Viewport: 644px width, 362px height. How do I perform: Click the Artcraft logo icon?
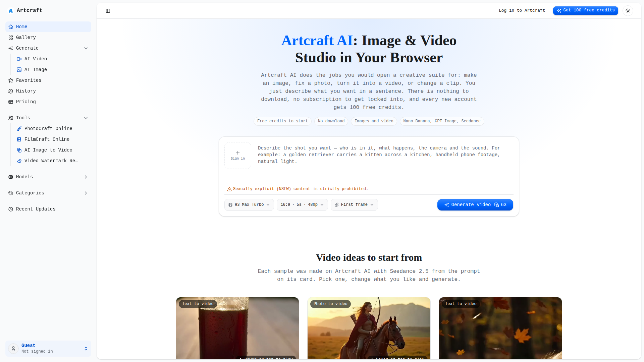(x=11, y=11)
